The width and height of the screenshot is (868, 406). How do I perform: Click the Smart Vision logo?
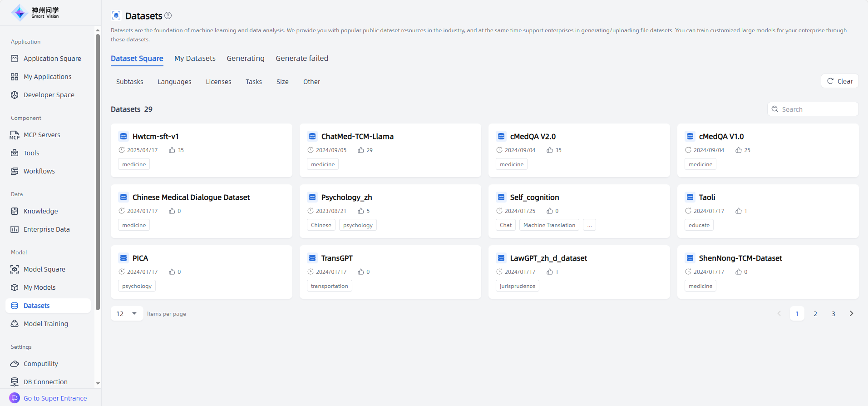[35, 13]
